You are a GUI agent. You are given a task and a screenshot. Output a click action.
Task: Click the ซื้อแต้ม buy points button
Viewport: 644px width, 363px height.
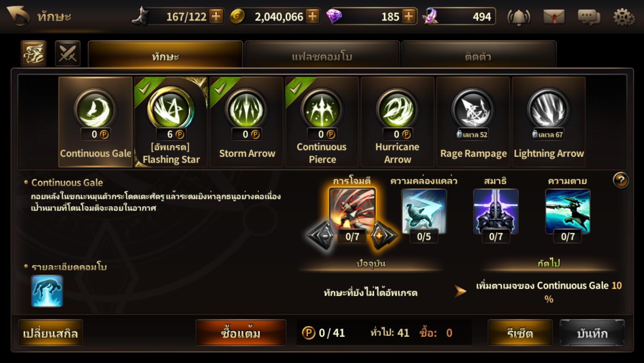(241, 333)
